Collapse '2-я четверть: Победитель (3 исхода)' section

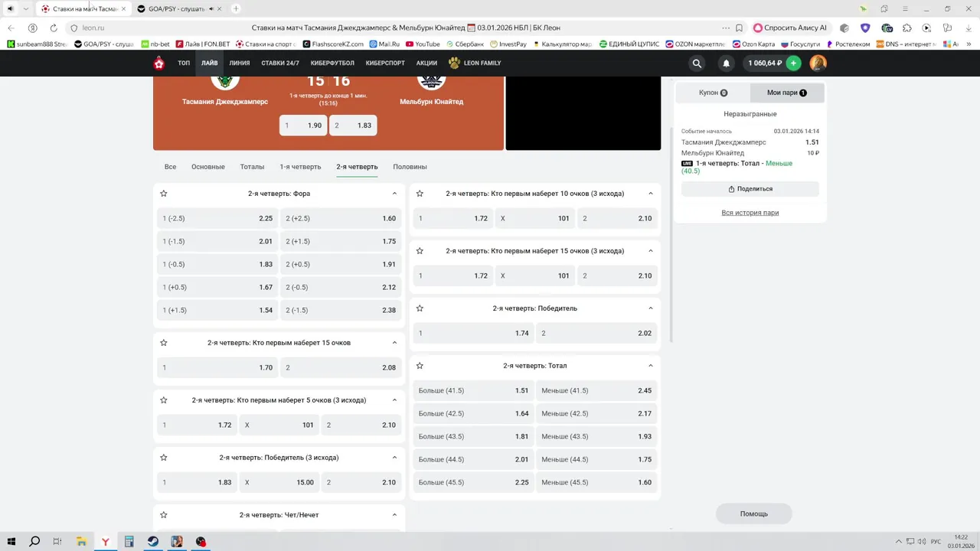394,458
